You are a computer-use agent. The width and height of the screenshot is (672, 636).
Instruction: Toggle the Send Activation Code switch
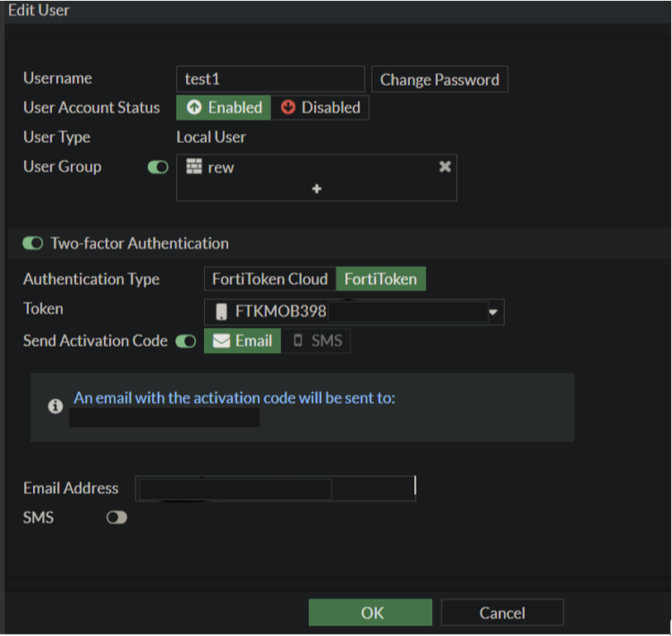186,341
